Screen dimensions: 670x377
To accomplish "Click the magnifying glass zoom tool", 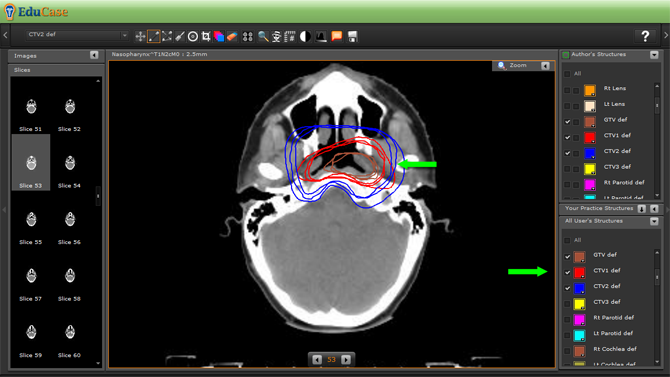I will pyautogui.click(x=263, y=36).
